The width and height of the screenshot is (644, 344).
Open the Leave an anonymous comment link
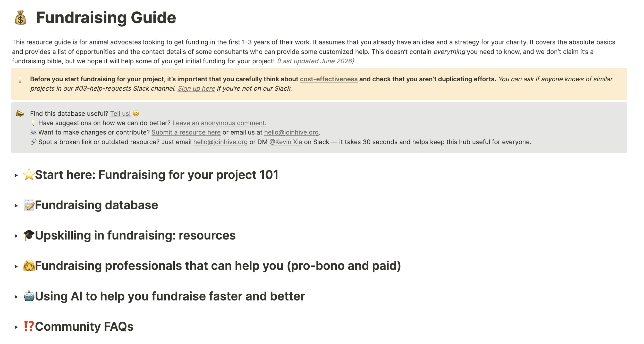(218, 123)
